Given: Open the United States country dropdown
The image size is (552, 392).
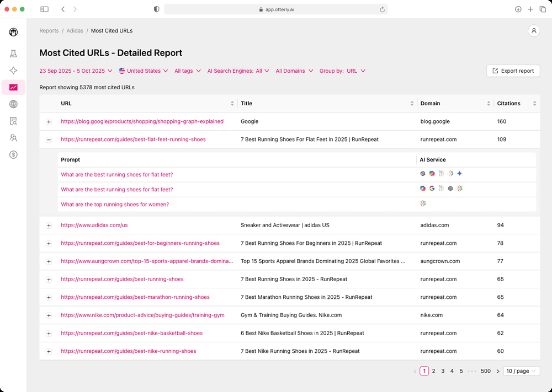Looking at the screenshot, I should 144,71.
